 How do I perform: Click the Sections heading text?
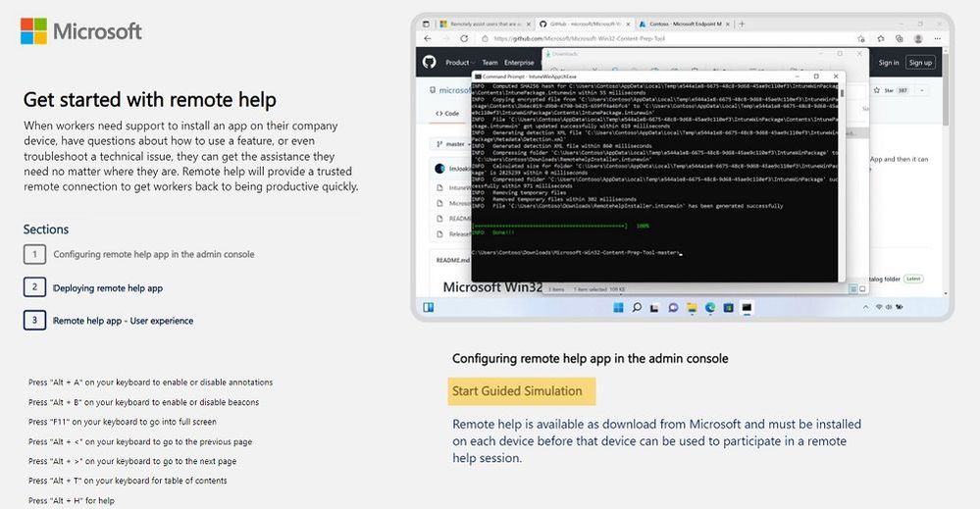tap(46, 229)
